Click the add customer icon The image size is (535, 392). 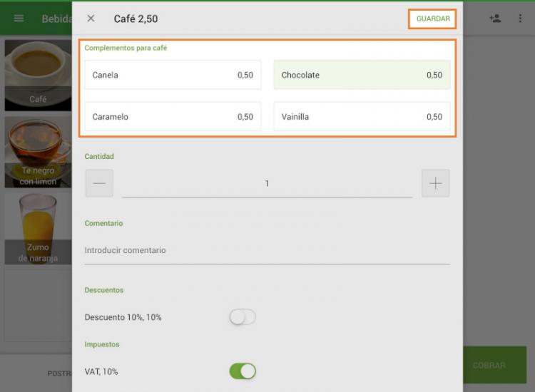pyautogui.click(x=495, y=19)
